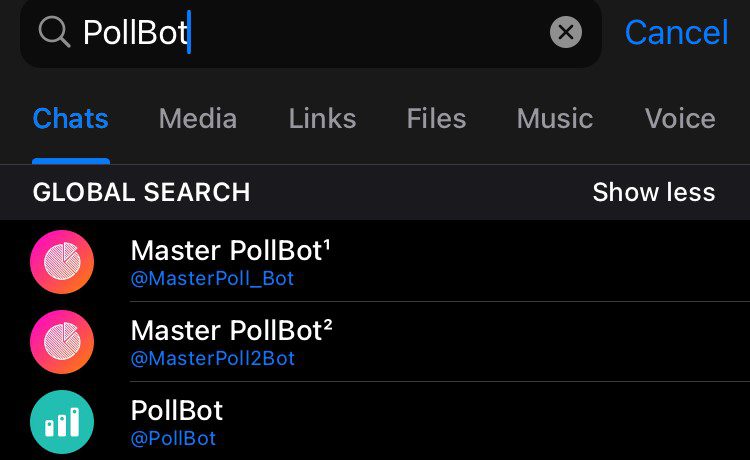
Task: Open Master PollBot¹ pie chart avatar
Action: tap(62, 262)
